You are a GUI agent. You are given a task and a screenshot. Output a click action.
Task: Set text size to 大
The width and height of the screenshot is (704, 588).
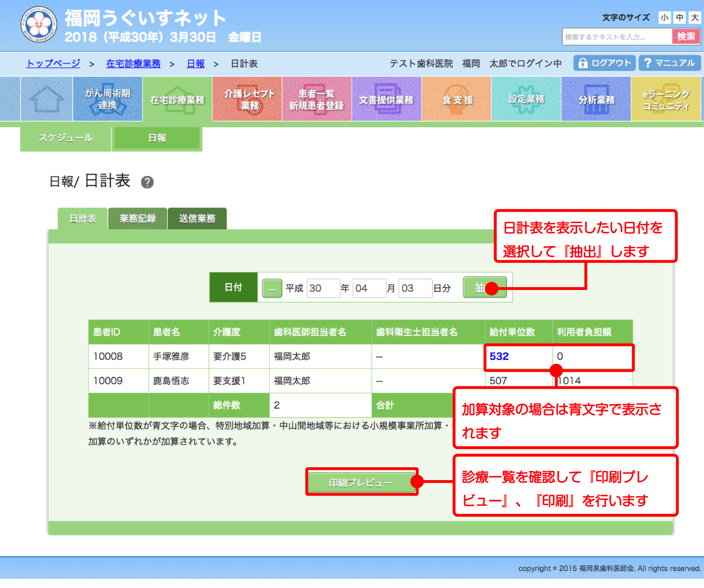click(x=695, y=17)
